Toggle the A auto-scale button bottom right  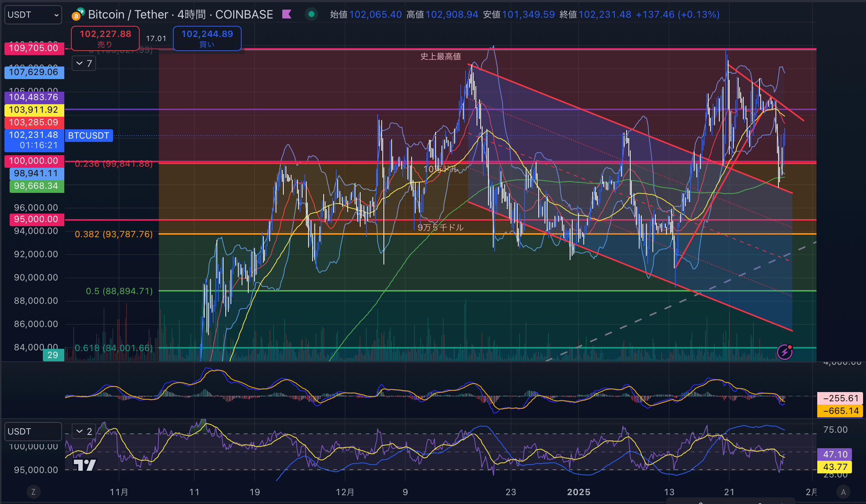(x=843, y=492)
